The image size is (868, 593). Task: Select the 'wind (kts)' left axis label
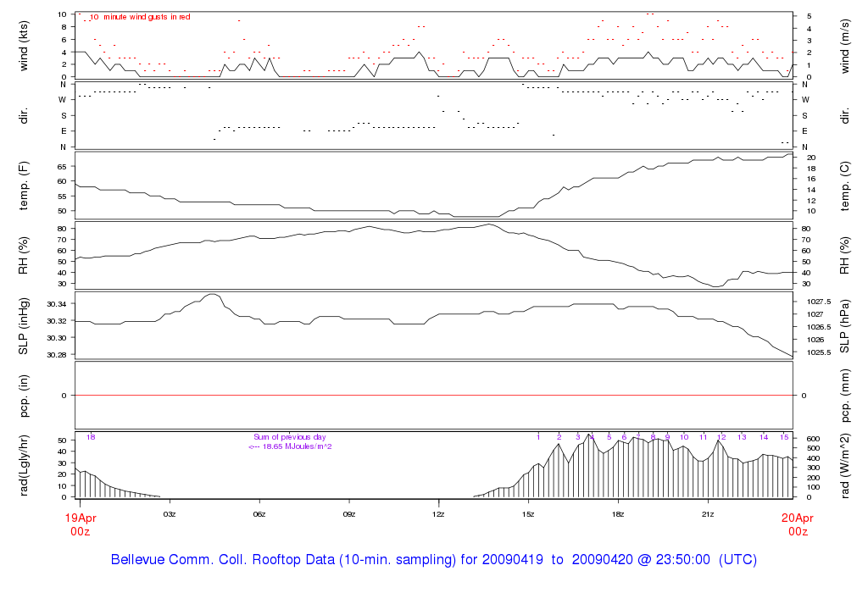coord(23,46)
